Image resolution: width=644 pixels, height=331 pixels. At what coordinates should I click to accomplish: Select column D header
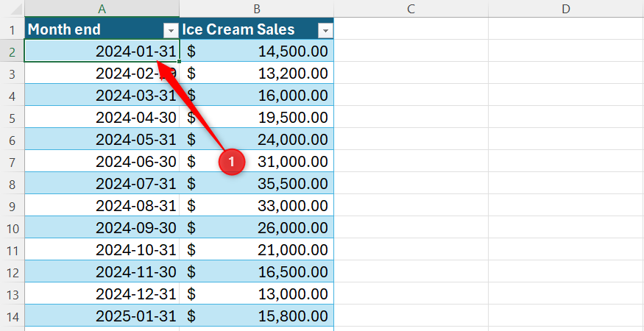click(x=566, y=9)
